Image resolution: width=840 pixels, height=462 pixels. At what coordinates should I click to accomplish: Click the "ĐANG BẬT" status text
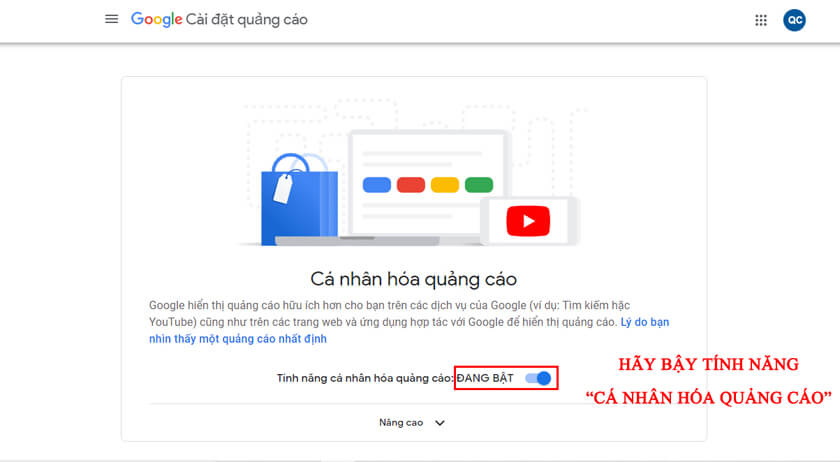(x=485, y=378)
